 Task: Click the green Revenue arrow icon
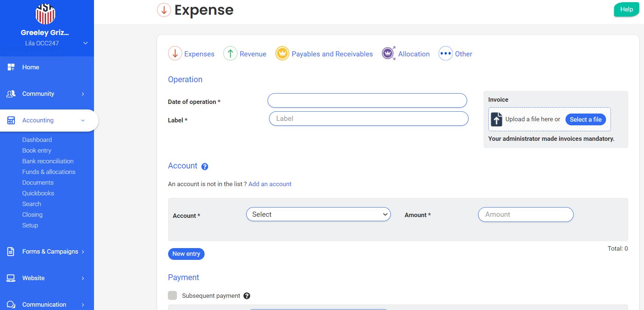coord(230,53)
